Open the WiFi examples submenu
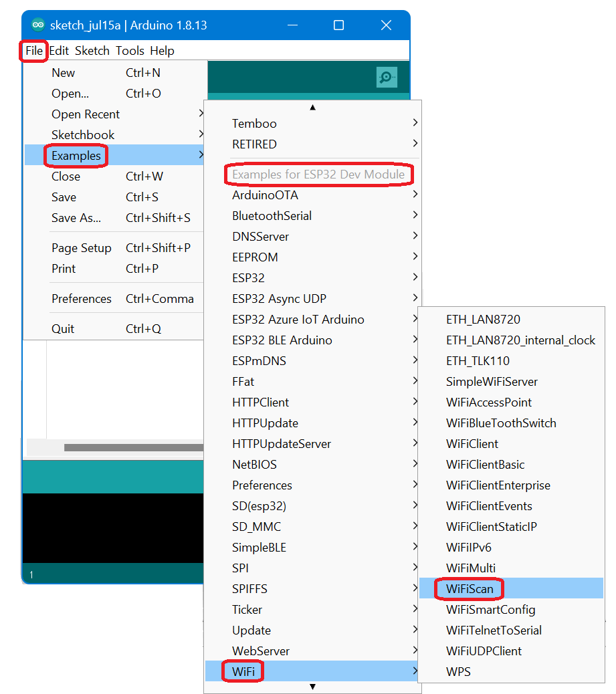 (312, 671)
